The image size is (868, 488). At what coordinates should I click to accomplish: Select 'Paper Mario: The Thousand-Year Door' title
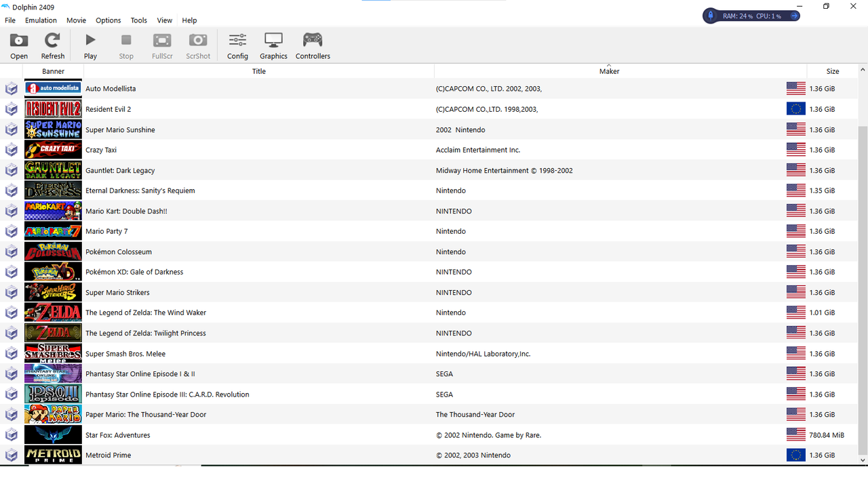coord(146,415)
